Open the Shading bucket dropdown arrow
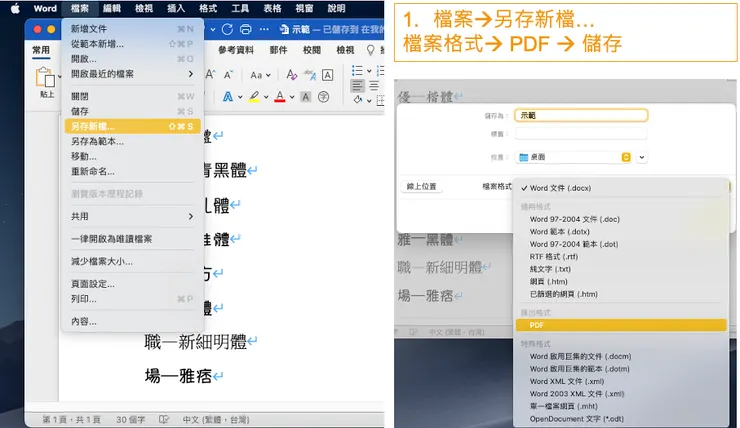This screenshot has height=428, width=740. (x=369, y=101)
